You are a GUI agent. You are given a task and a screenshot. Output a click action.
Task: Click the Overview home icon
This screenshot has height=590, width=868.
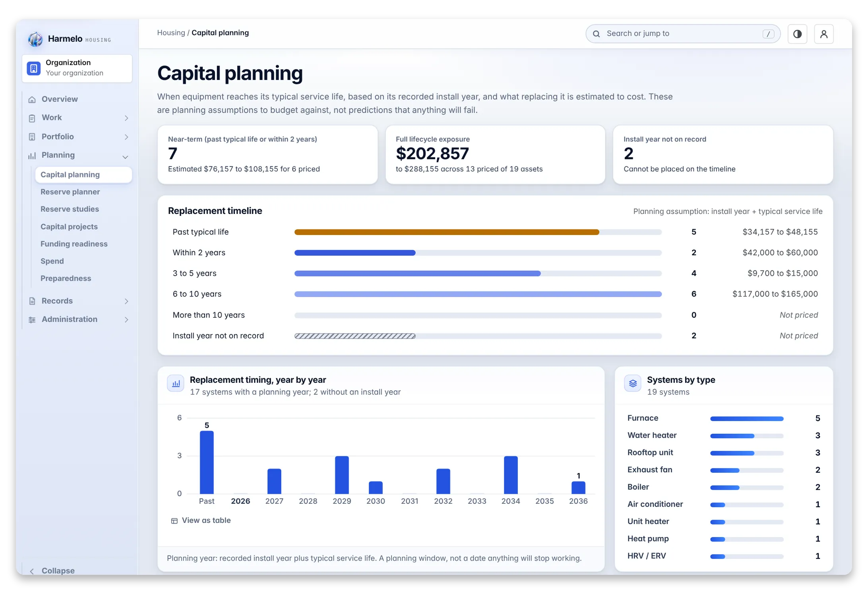point(32,99)
